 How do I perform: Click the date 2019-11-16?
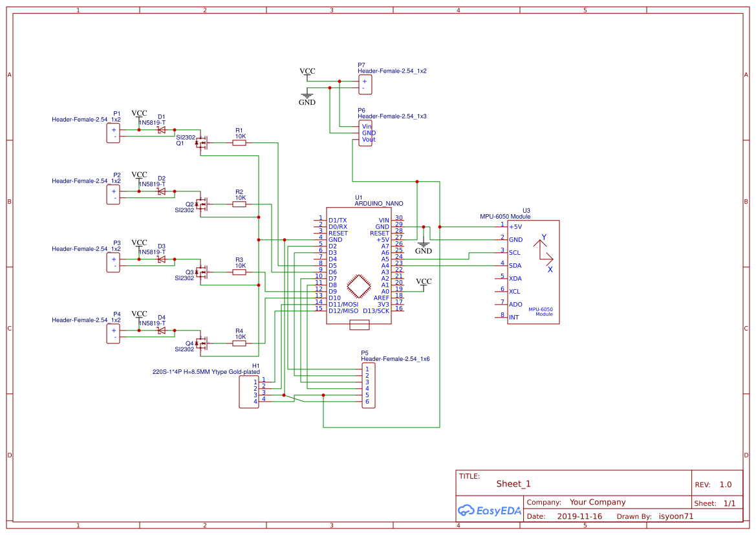coord(579,516)
